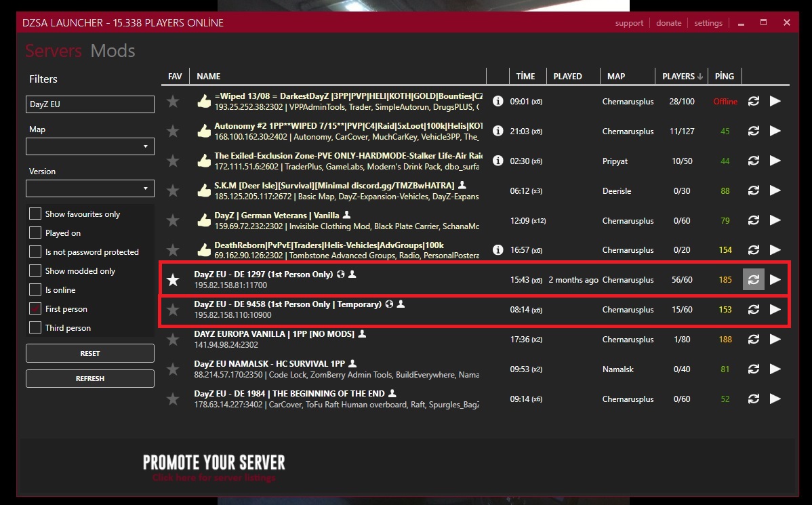
Task: Open the Version filter dropdown
Action: [90, 188]
